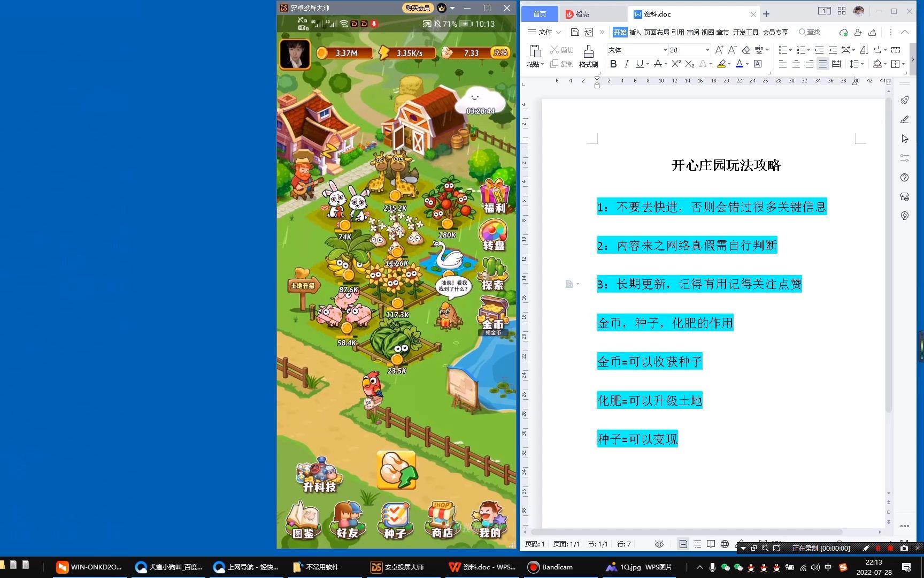
Task: Apply underline formatting button
Action: coord(640,64)
